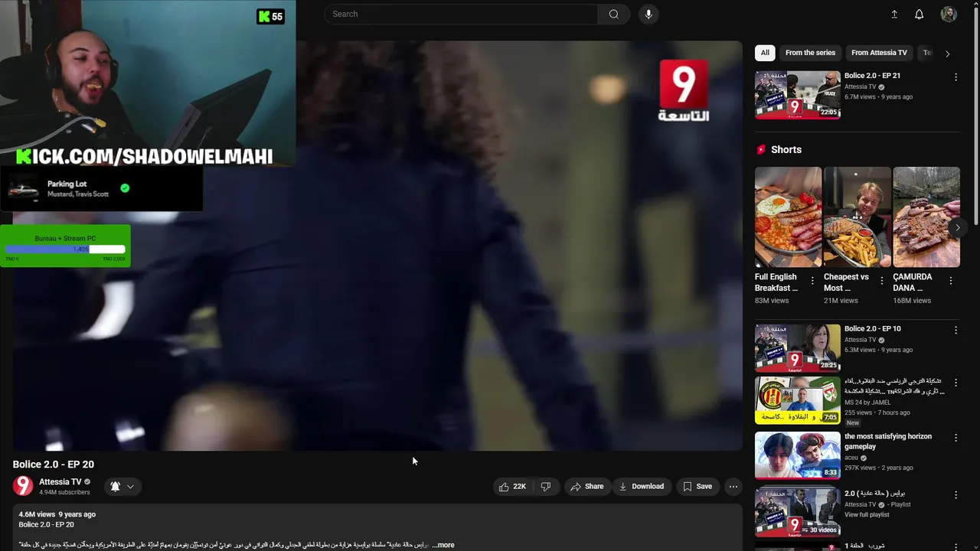This screenshot has height=551, width=980.
Task: Click the Kick 55 viewer badge
Action: pos(271,16)
